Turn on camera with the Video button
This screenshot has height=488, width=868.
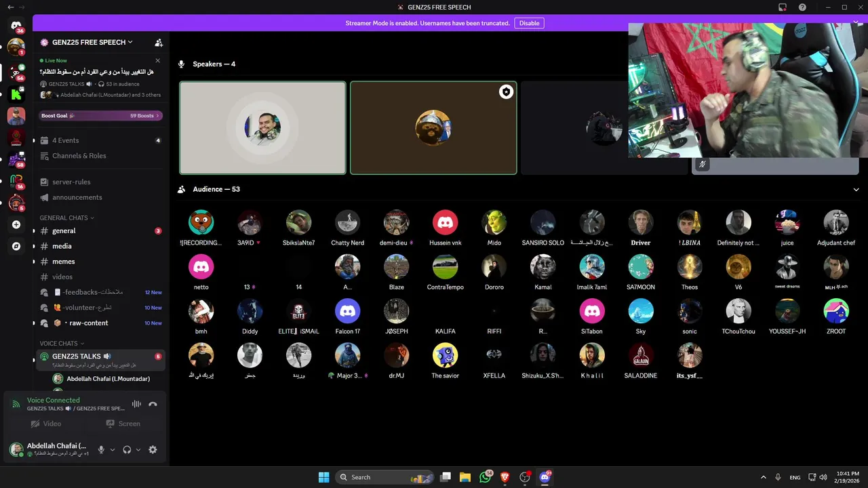click(46, 424)
